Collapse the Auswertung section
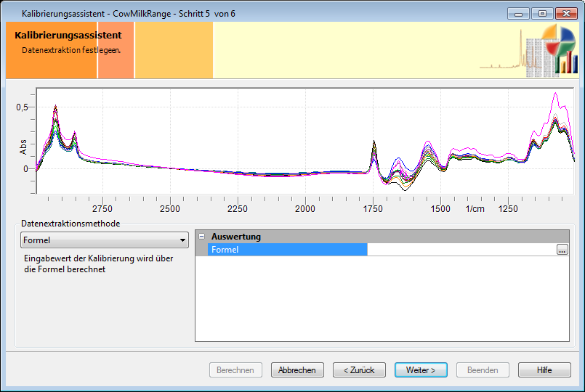Screen dimensions: 585x392 pyautogui.click(x=202, y=237)
